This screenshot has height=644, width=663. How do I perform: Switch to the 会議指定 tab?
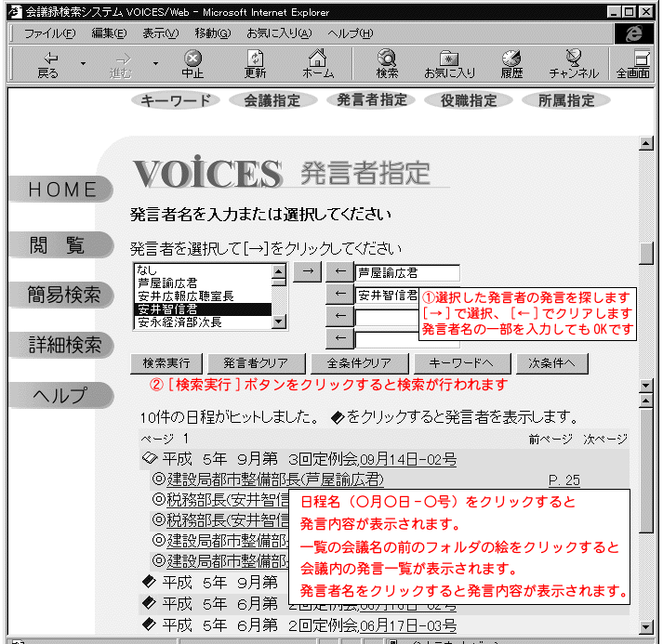point(272,100)
